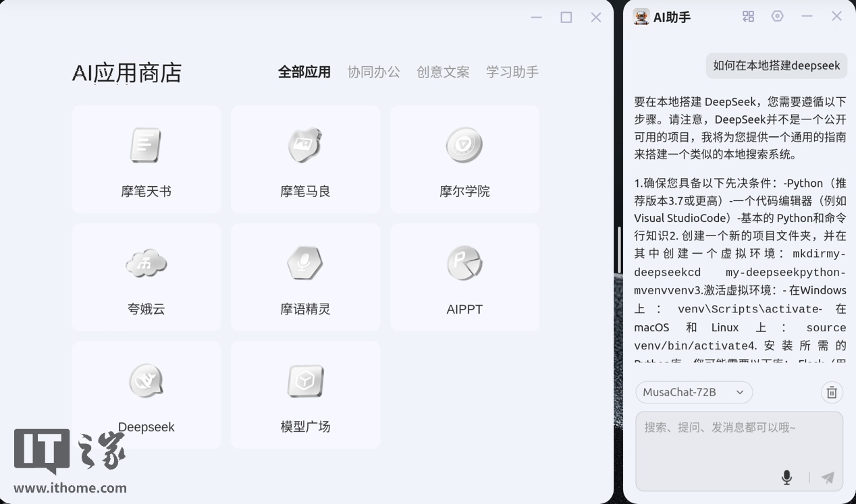
Task: Open the AI assistant settings gear
Action: tap(777, 16)
